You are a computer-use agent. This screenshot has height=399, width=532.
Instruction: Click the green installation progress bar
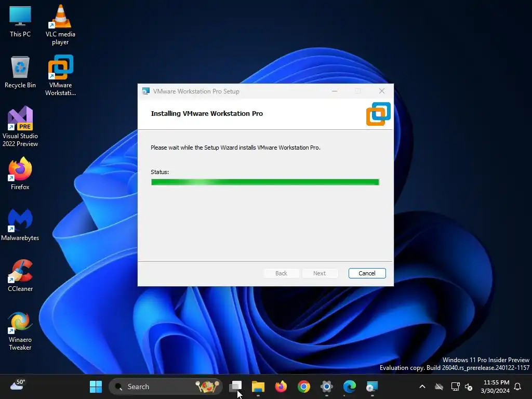[x=265, y=182]
